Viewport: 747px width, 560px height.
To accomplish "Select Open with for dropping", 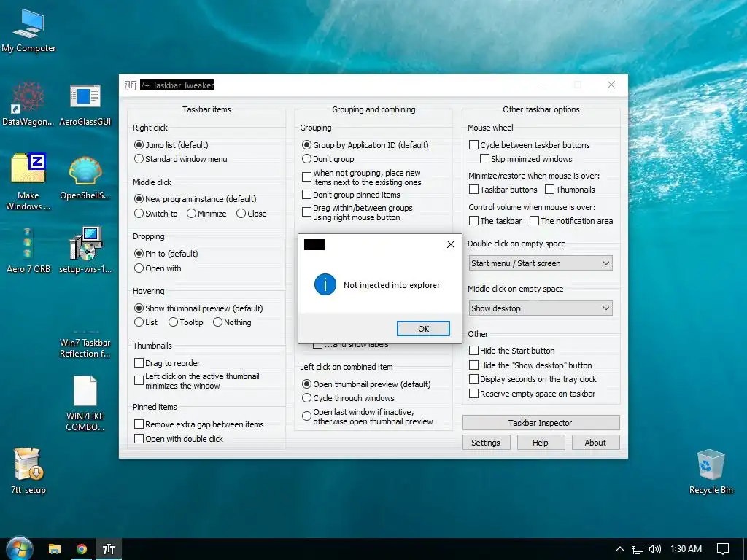I will 158,268.
